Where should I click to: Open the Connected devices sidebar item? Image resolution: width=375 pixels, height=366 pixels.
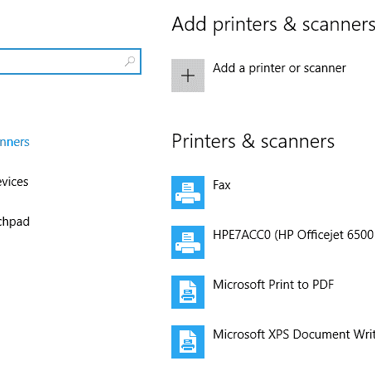click(14, 182)
